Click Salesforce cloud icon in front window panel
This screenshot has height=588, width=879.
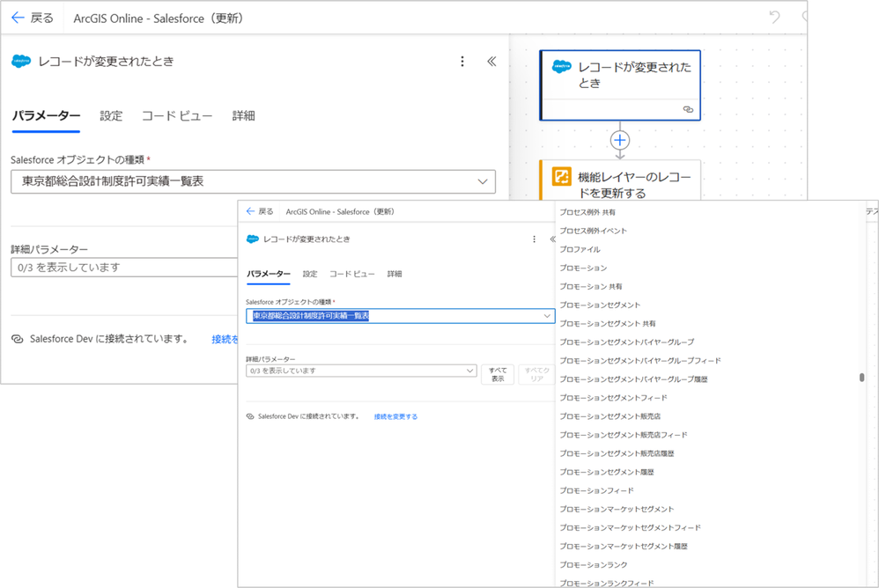[x=253, y=239]
